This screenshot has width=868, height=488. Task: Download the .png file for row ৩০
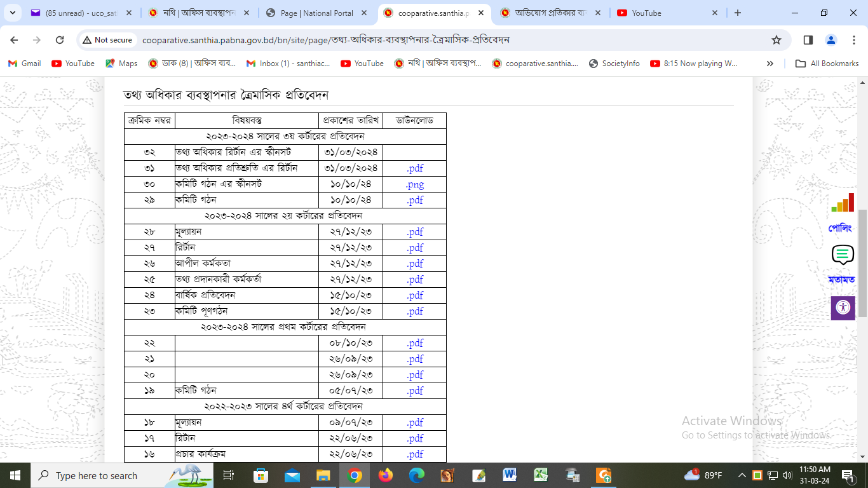point(415,184)
